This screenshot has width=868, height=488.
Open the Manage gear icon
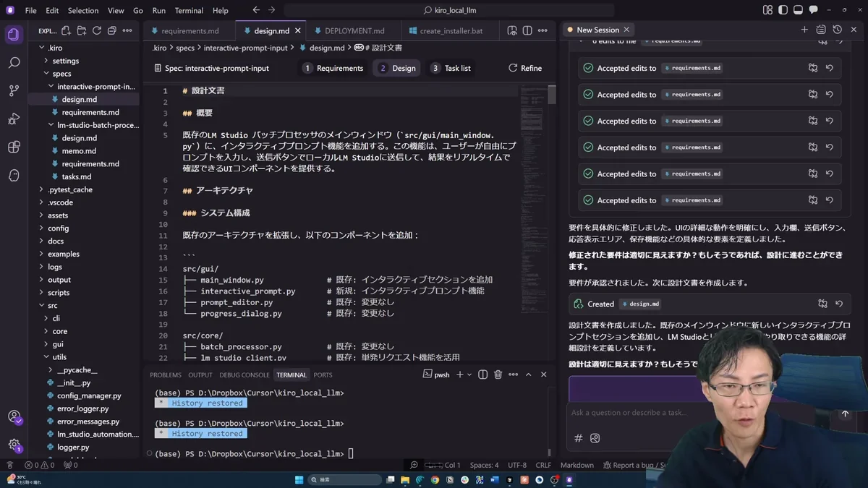pos(14,445)
